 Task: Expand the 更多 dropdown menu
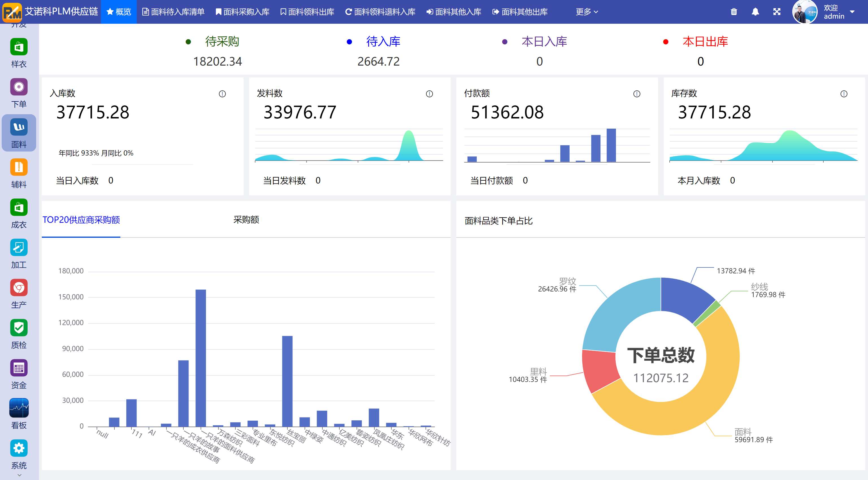[x=587, y=12]
